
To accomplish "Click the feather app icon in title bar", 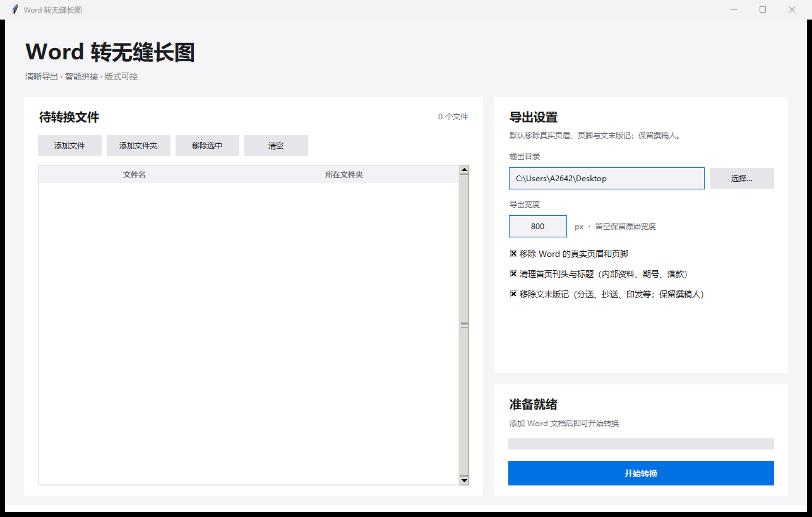I will click(15, 9).
